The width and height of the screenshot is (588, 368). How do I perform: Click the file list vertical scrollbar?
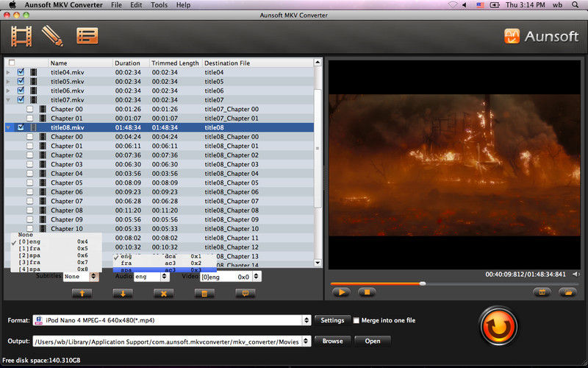[x=318, y=149]
